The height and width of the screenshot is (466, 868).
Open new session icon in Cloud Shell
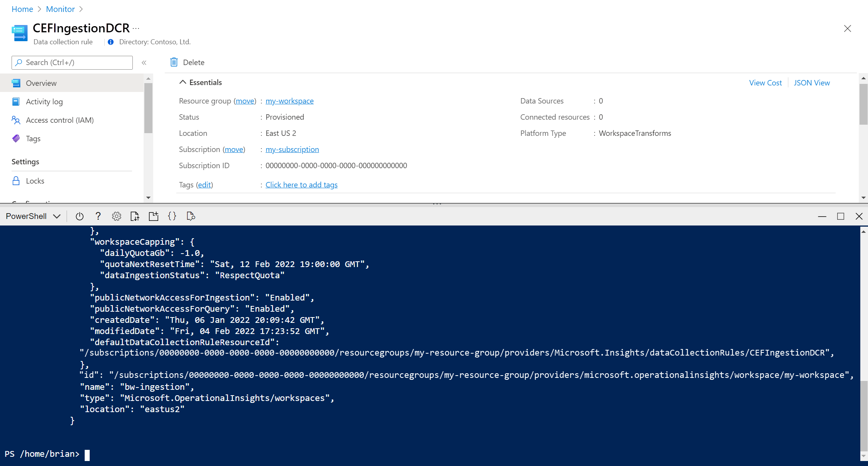click(x=154, y=216)
